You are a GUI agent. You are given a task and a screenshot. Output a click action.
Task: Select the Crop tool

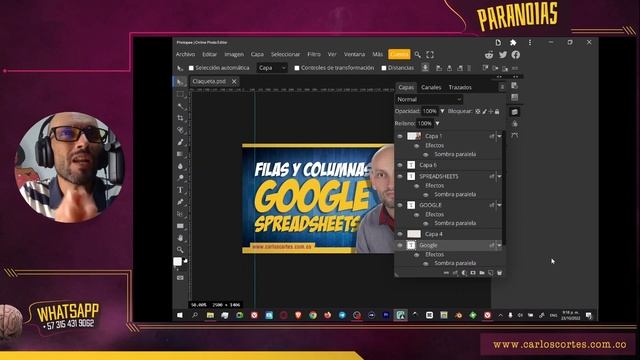pos(180,118)
